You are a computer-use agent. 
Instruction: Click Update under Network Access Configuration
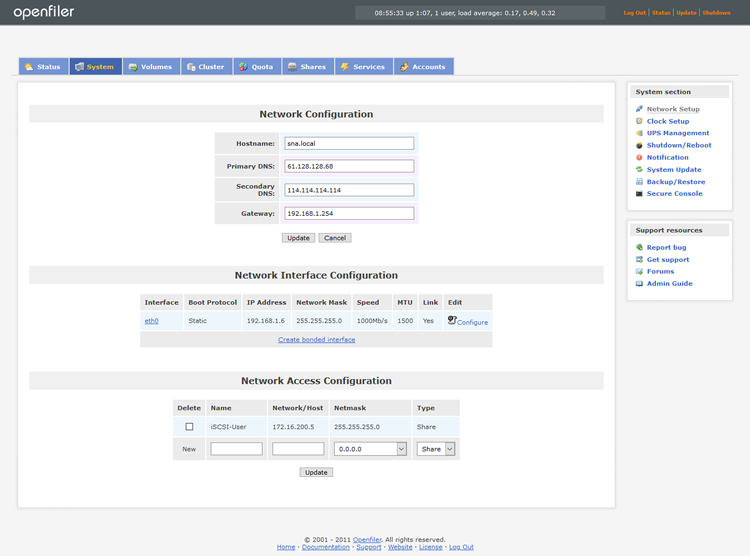pos(316,472)
